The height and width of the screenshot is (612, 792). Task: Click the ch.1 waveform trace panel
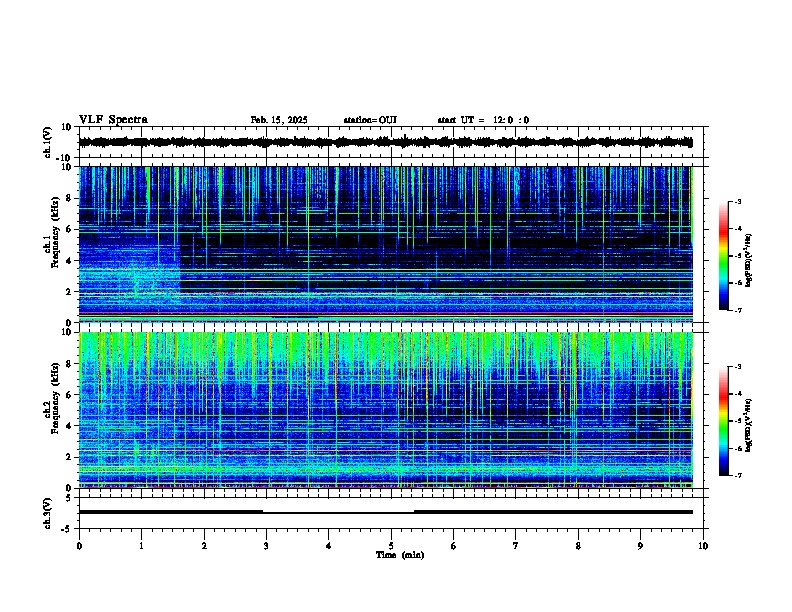(391, 142)
